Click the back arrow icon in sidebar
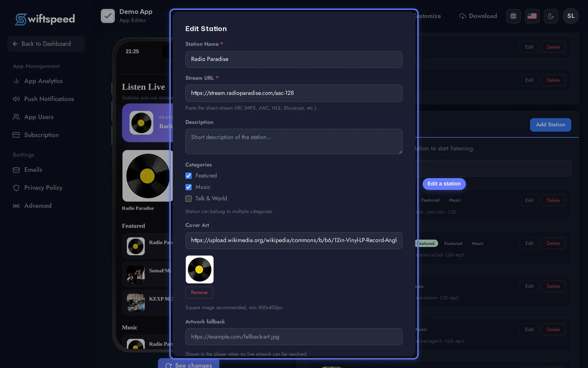 click(15, 44)
